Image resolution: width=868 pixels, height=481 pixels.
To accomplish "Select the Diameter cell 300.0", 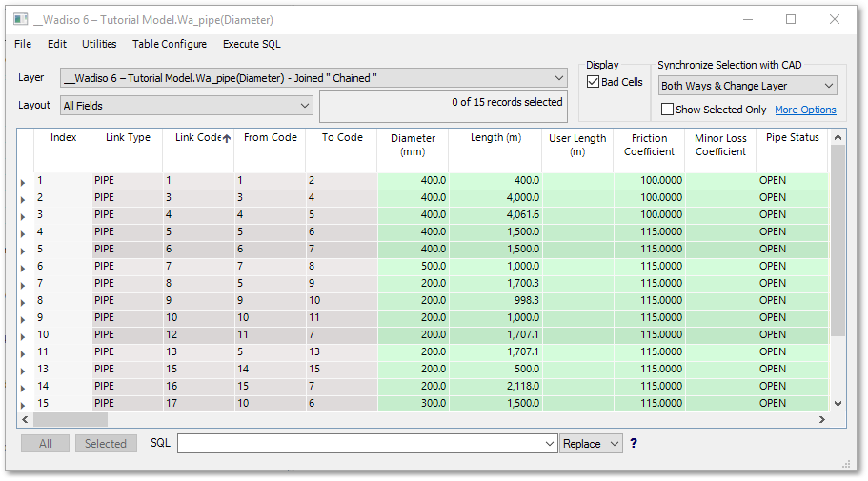I will [x=413, y=404].
